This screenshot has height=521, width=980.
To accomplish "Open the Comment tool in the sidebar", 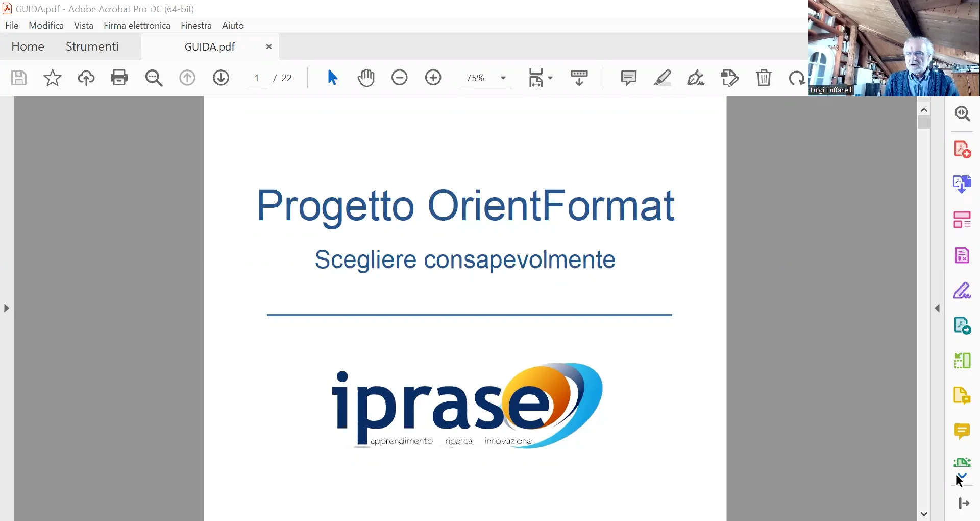I will (x=963, y=432).
